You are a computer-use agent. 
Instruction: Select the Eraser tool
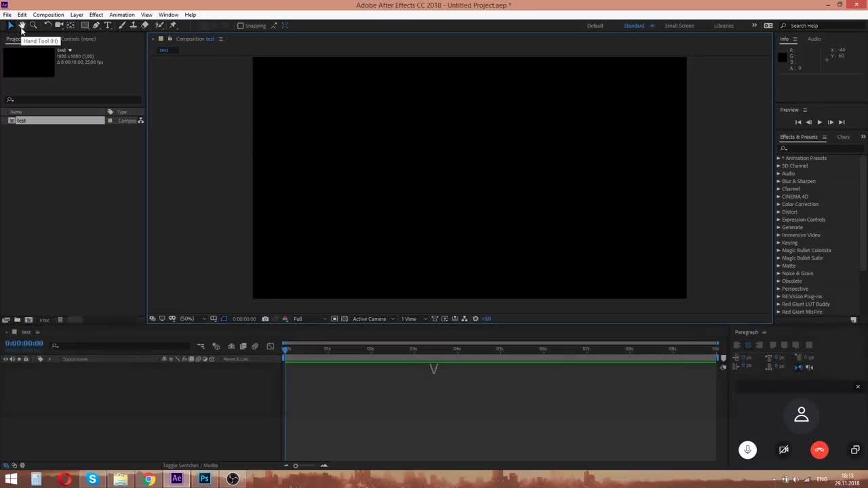[145, 25]
